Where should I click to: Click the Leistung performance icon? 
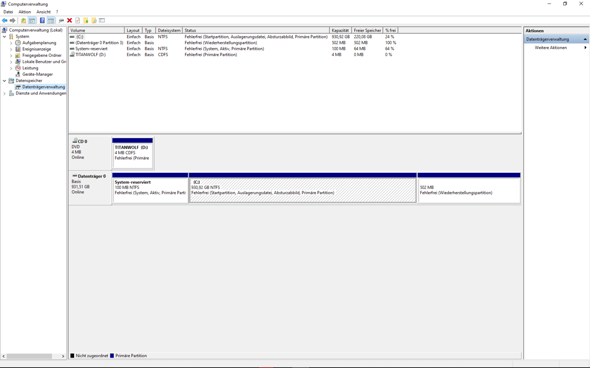click(x=18, y=68)
